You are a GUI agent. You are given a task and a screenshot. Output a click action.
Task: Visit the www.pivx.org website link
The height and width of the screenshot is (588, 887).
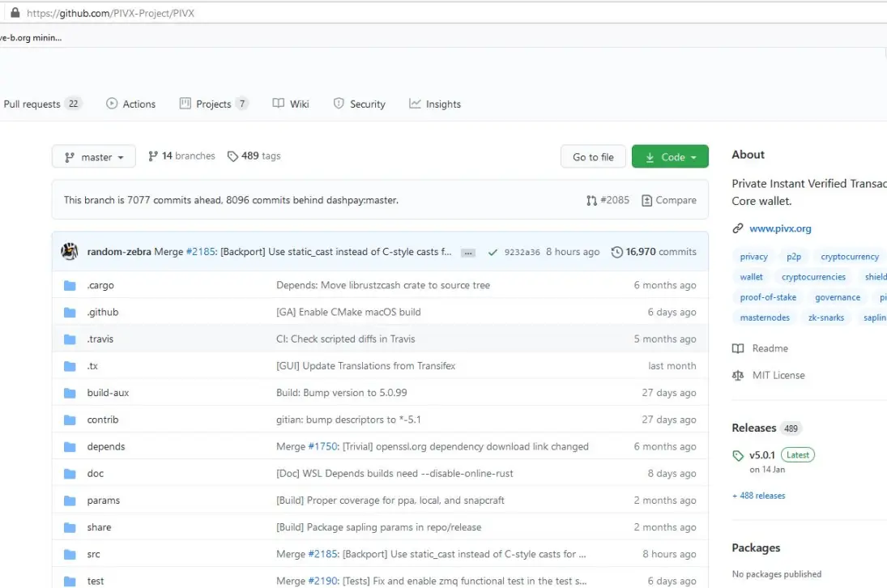click(780, 229)
